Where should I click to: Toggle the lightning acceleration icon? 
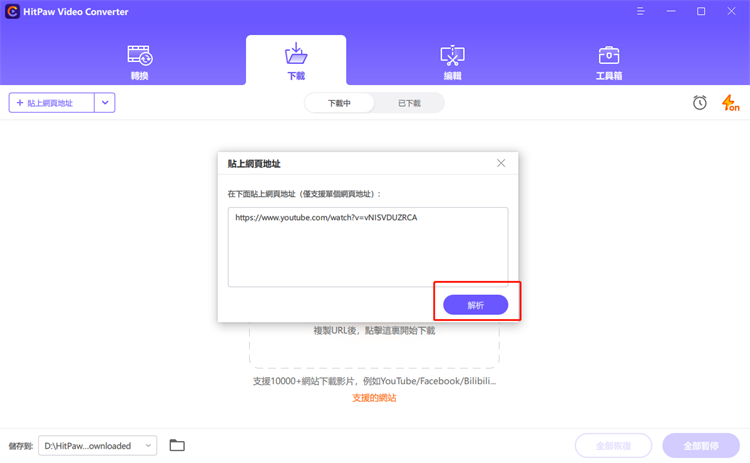[730, 102]
